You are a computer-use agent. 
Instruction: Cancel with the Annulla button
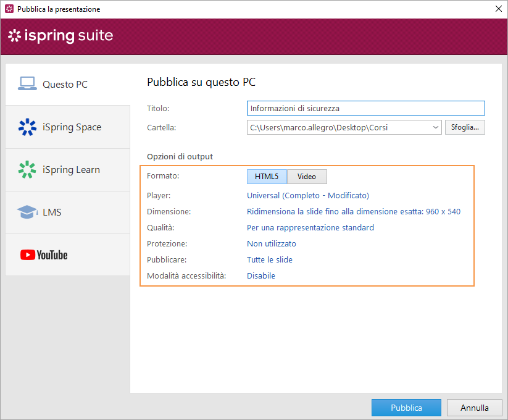pos(474,408)
